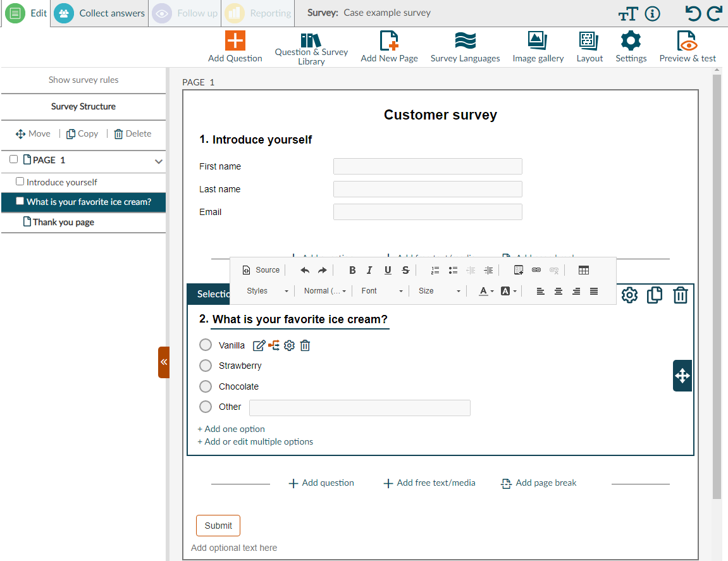Select the Survey Languages icon
The image size is (728, 561).
point(465,40)
